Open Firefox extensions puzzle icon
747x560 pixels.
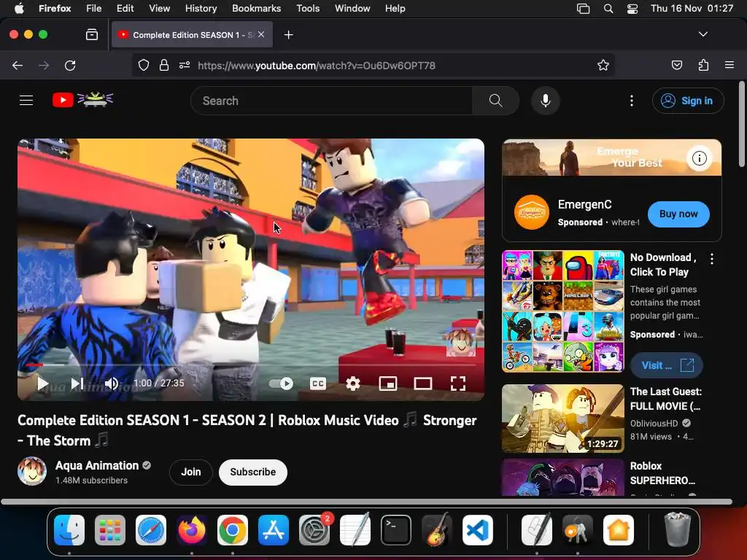[x=703, y=65]
